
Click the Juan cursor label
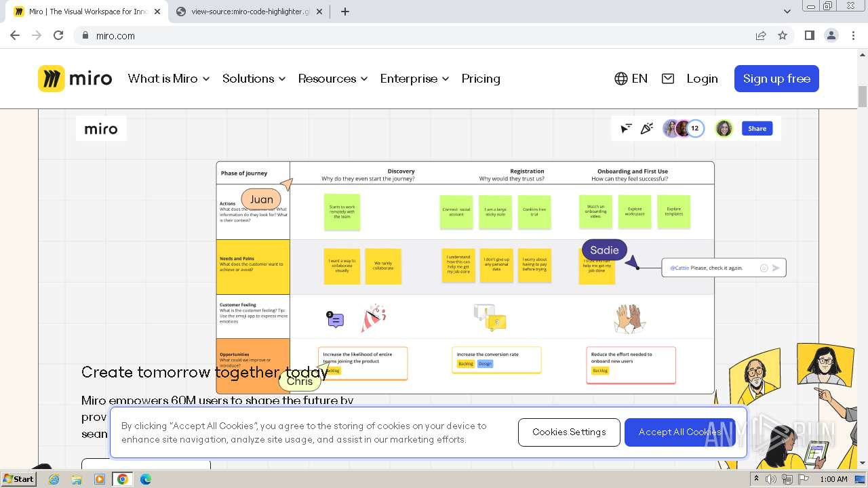(261, 199)
